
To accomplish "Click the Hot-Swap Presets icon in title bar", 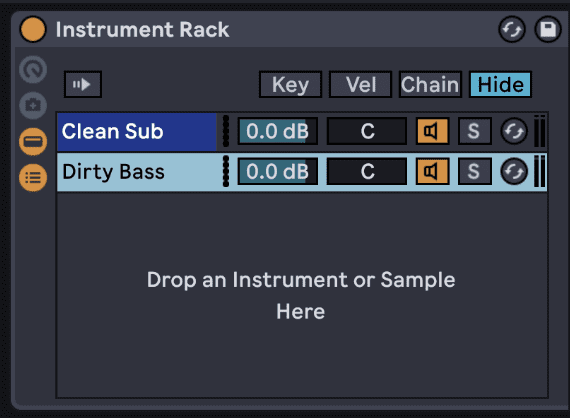I will (x=511, y=29).
